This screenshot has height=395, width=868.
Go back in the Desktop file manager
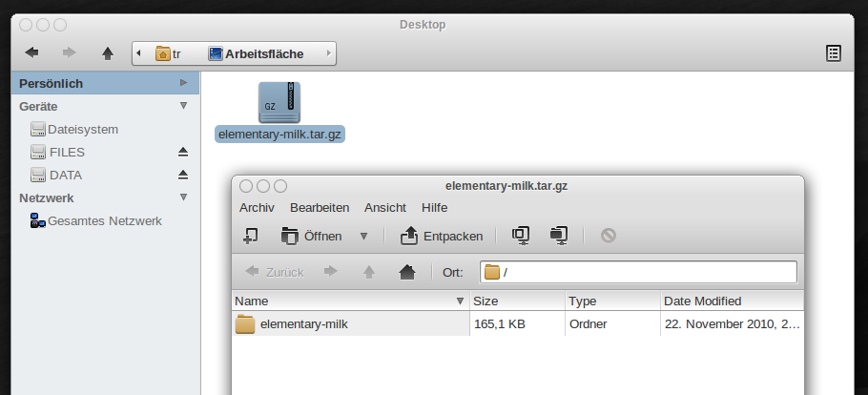coord(32,53)
